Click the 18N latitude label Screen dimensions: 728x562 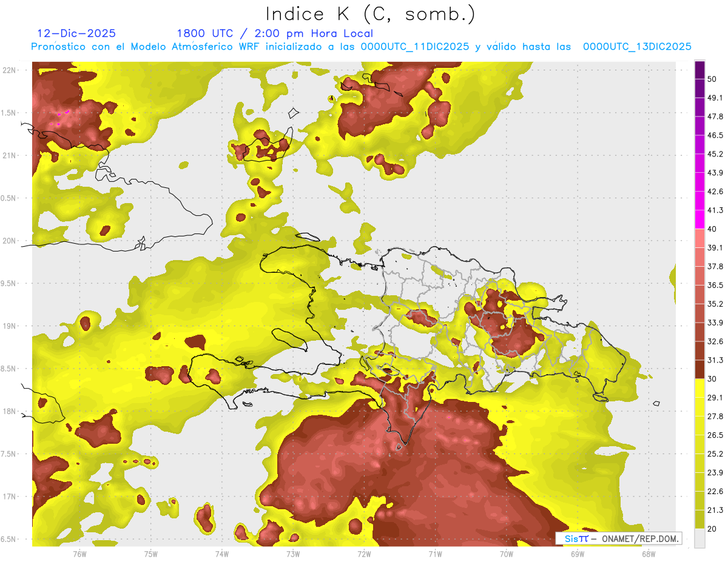[x=10, y=412]
